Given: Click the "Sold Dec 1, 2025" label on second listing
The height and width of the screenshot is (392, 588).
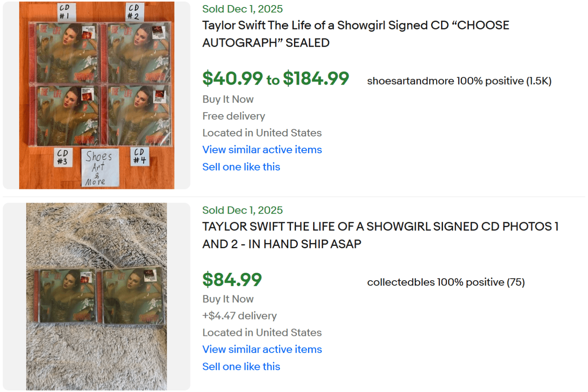Looking at the screenshot, I should point(242,210).
